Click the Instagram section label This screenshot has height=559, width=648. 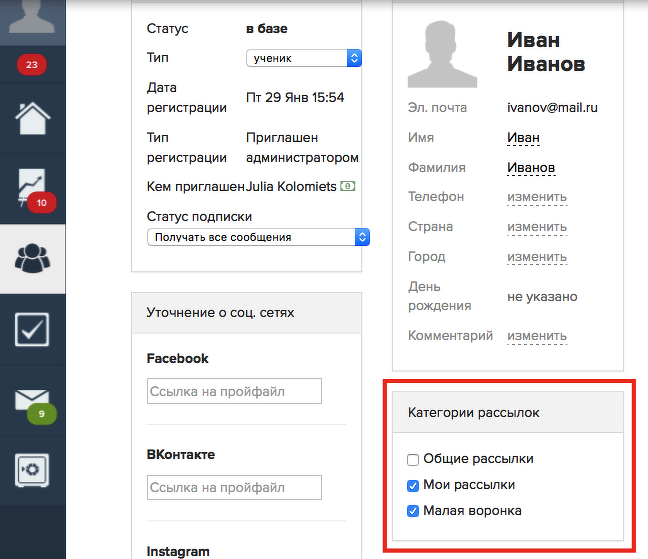click(178, 552)
